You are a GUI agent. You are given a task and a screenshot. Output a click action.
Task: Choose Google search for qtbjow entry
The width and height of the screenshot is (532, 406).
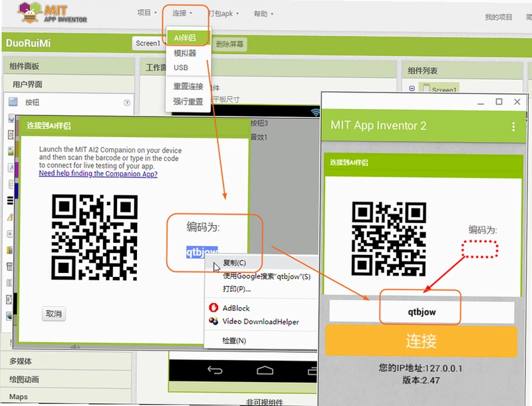267,276
